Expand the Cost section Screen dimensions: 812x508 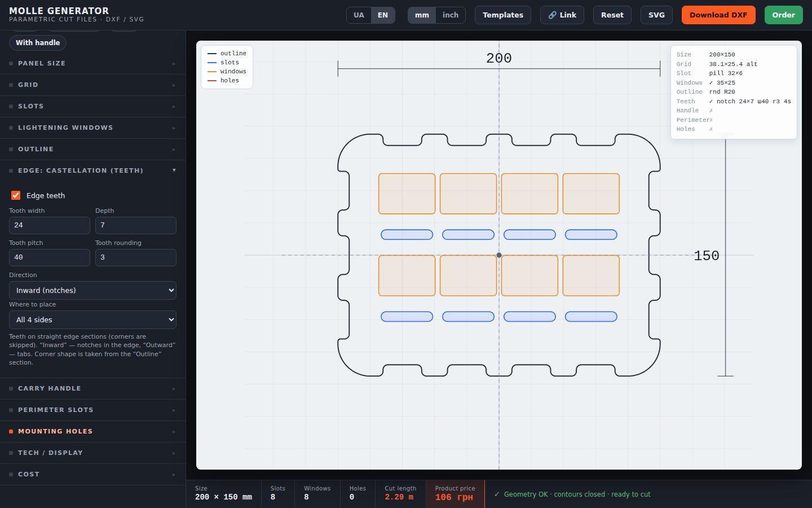[92, 474]
